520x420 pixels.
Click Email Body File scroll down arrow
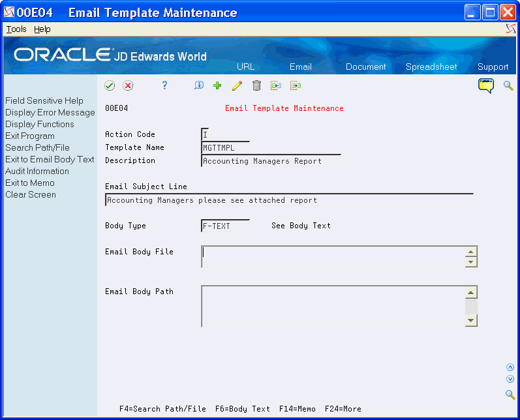click(x=471, y=262)
